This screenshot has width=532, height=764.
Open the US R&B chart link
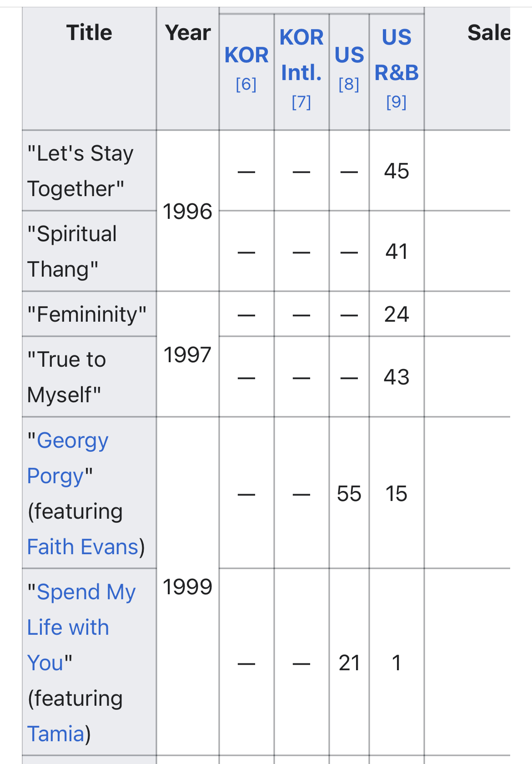click(396, 55)
